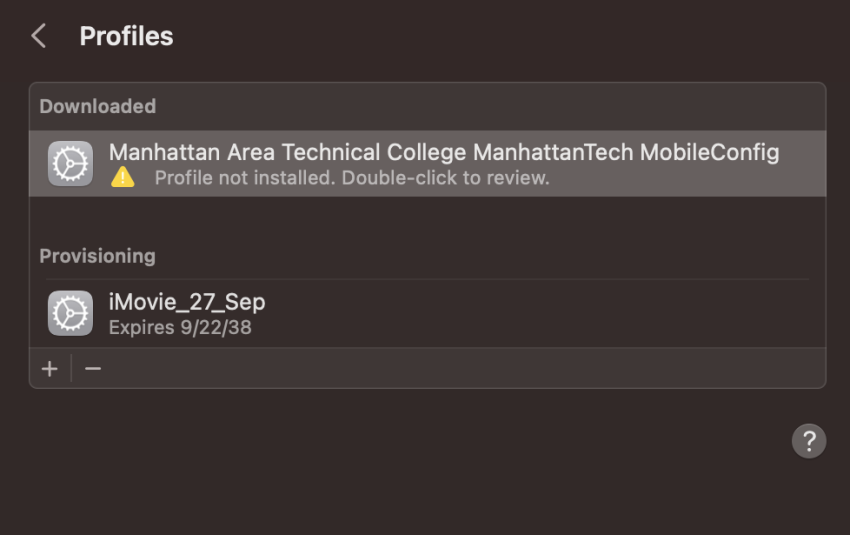
Task: Click the yellow warning triangle icon
Action: tap(123, 177)
